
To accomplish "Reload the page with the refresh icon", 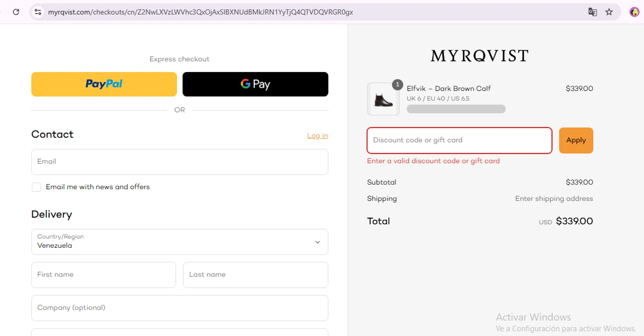I will (x=16, y=12).
